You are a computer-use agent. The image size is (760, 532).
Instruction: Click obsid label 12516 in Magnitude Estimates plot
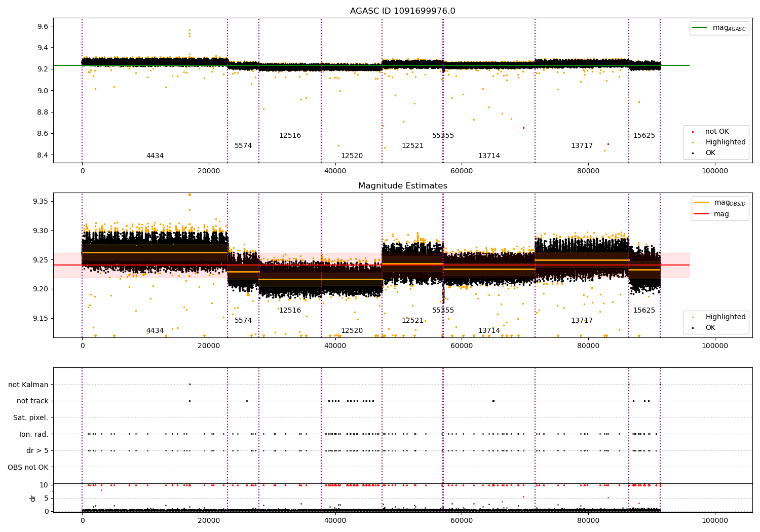pos(290,311)
